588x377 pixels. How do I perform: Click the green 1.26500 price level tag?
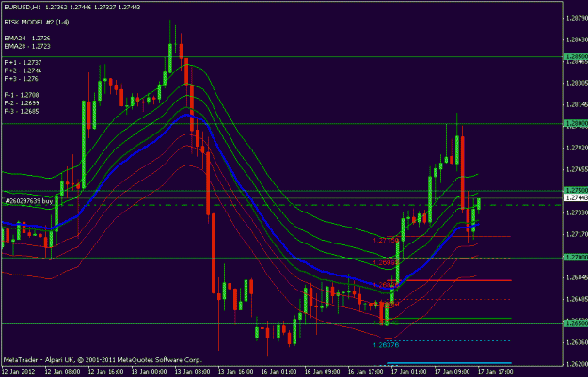click(x=576, y=323)
